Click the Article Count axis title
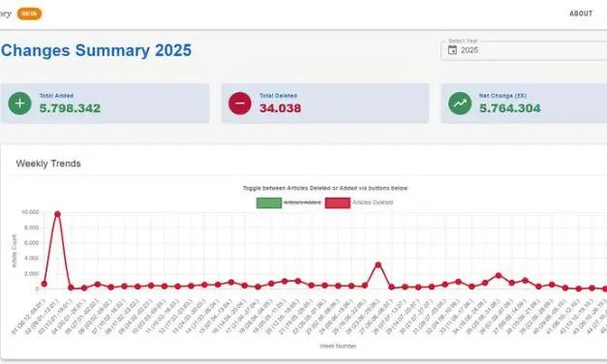Screen dimensions: 607x364 15,251
